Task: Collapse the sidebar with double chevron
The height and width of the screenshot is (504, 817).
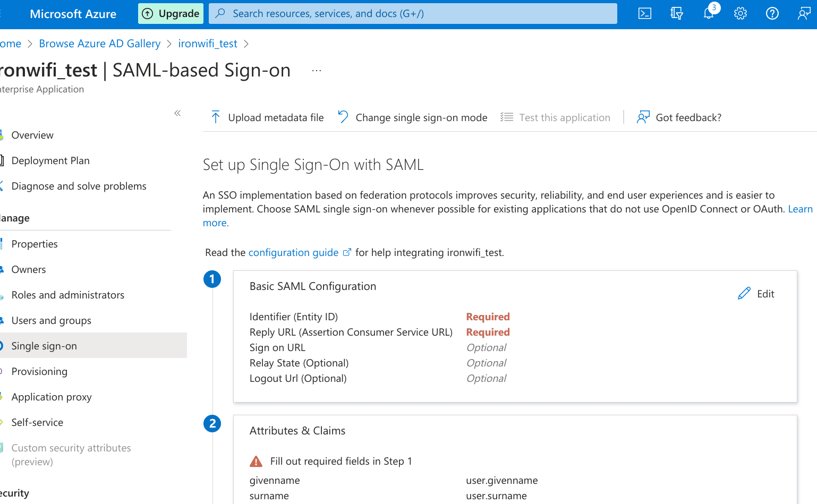Action: click(177, 113)
